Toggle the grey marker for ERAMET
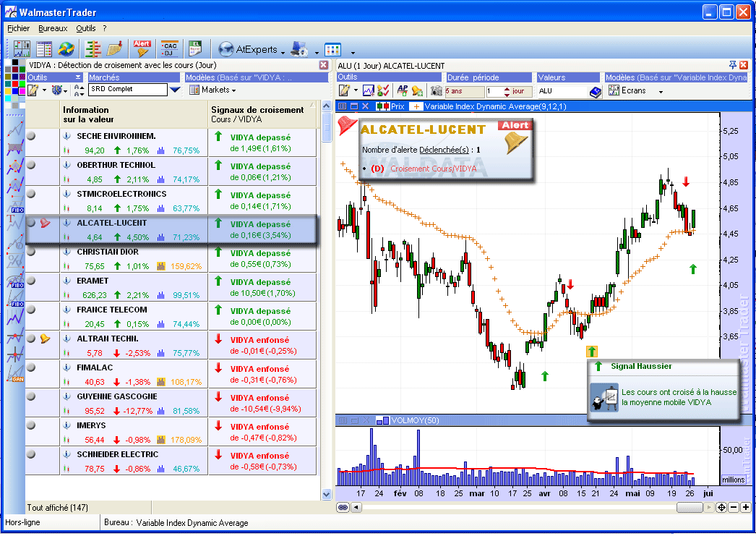The width and height of the screenshot is (756, 536). 31,281
